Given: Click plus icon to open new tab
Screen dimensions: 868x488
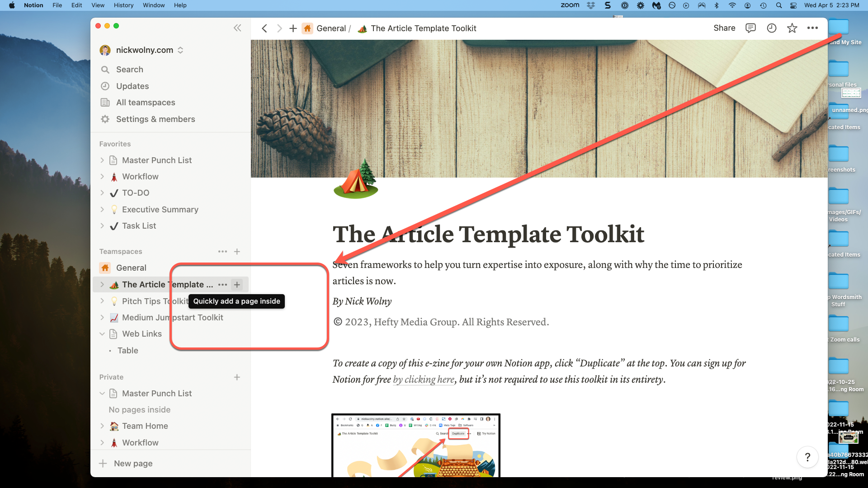Looking at the screenshot, I should (293, 28).
